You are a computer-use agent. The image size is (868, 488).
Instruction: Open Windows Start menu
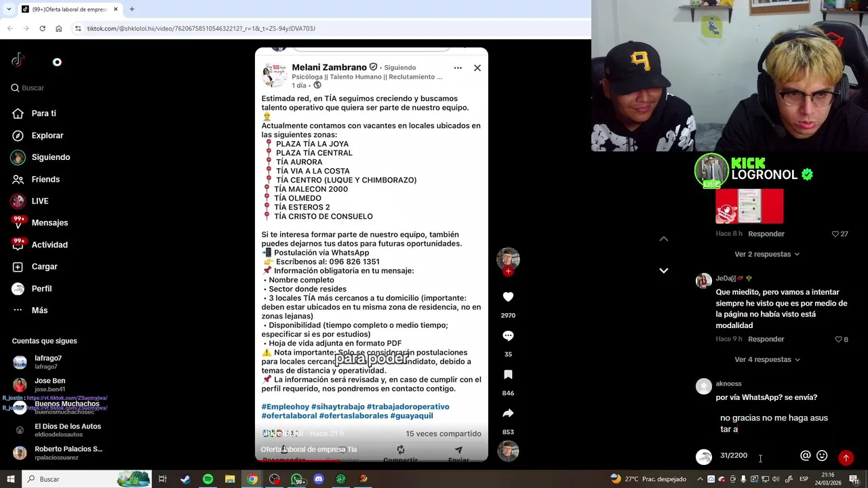12,479
